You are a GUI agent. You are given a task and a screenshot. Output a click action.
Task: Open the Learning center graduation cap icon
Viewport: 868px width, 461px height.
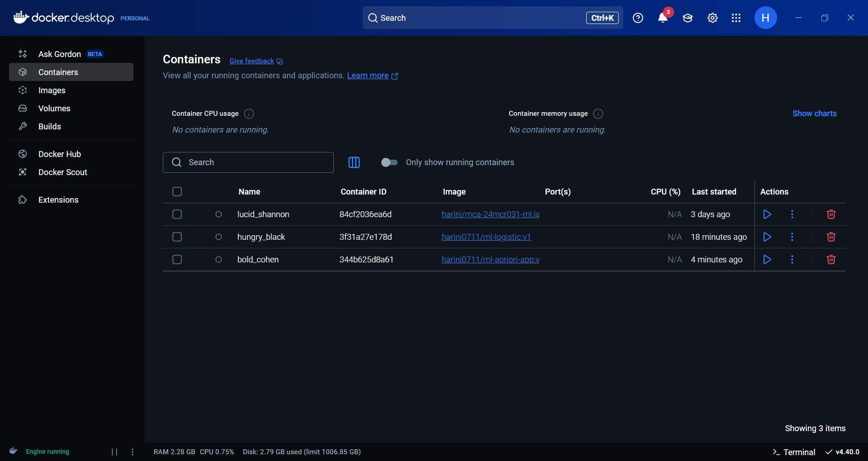tap(688, 18)
